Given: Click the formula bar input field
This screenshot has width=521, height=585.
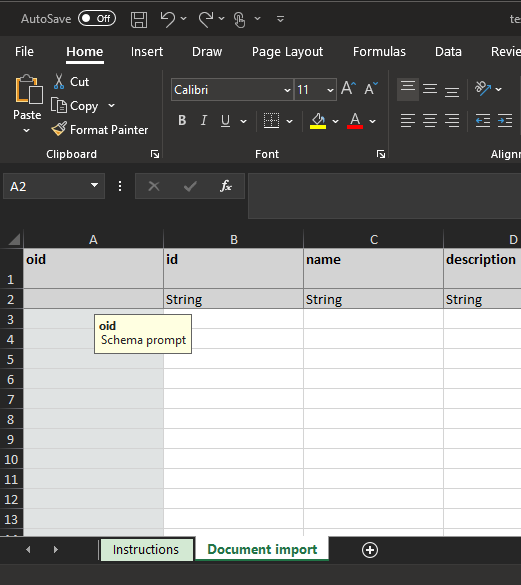Looking at the screenshot, I should tap(384, 195).
